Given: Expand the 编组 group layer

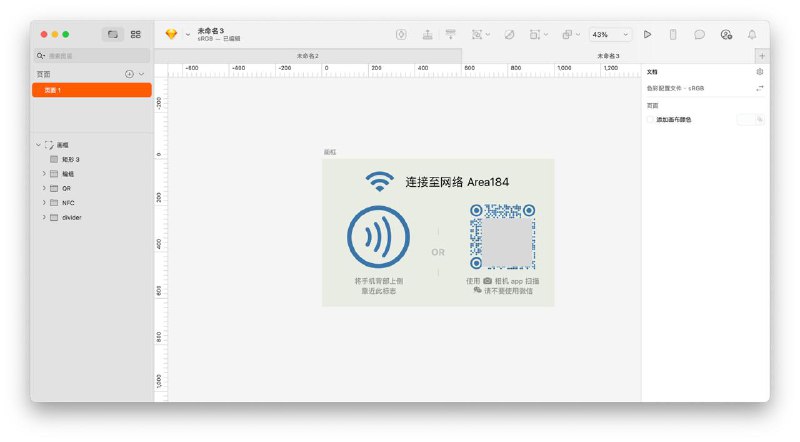Looking at the screenshot, I should [44, 174].
